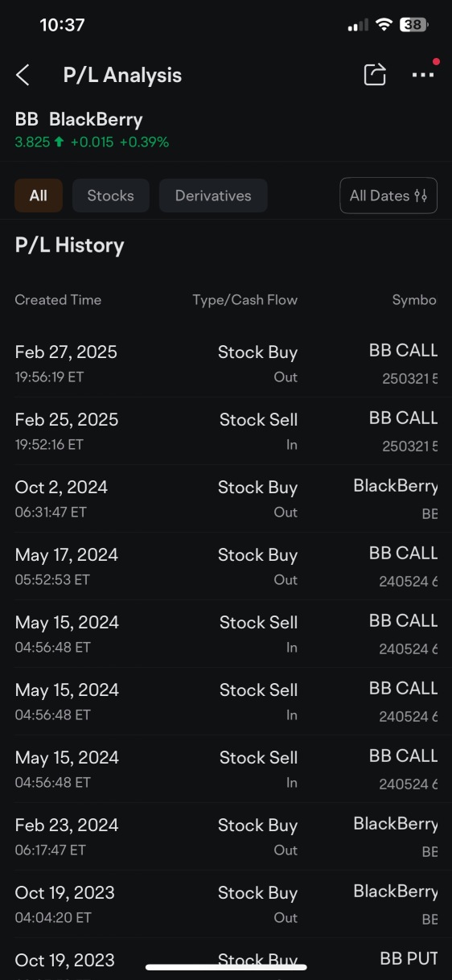Open the May 17, 2024 Stock Buy row
452x980 pixels.
(226, 566)
